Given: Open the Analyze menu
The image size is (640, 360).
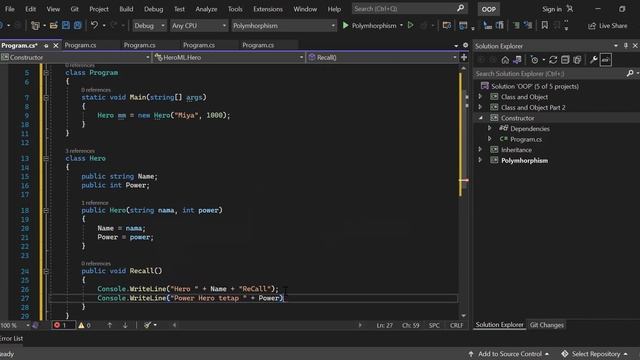Looking at the screenshot, I should pos(206,9).
